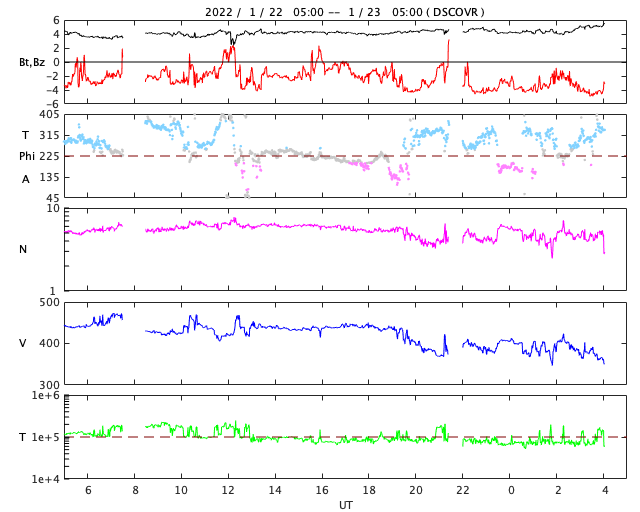Select the '500' velocity tick label
The height and width of the screenshot is (512, 640).
click(x=50, y=303)
